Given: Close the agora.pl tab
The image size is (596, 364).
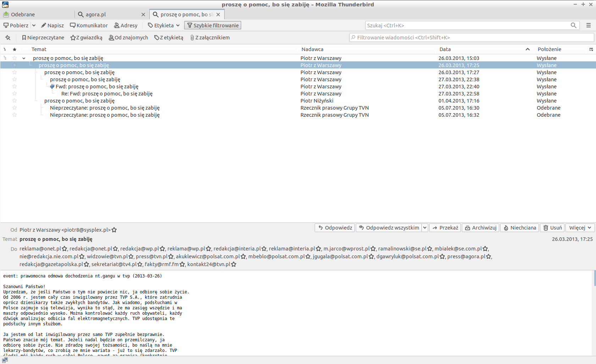Looking at the screenshot, I should (143, 15).
